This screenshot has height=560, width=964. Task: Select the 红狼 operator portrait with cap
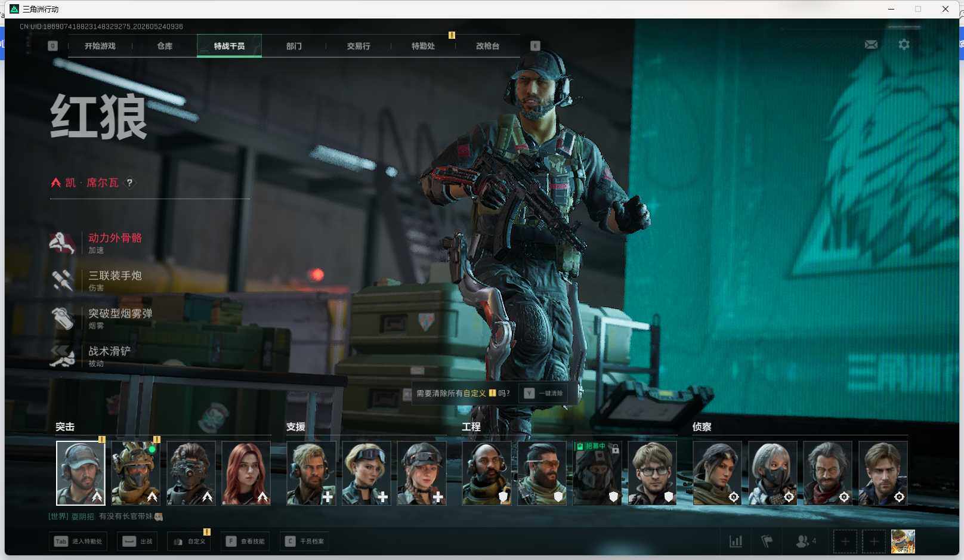pyautogui.click(x=81, y=473)
